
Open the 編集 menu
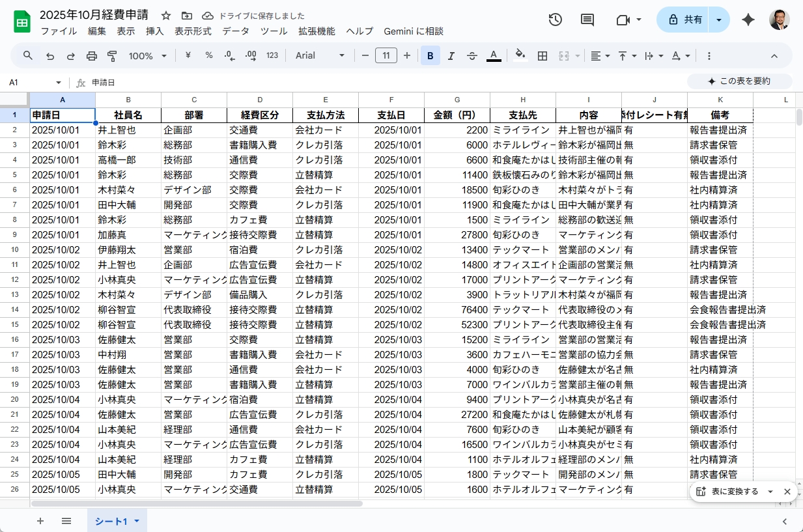click(97, 31)
